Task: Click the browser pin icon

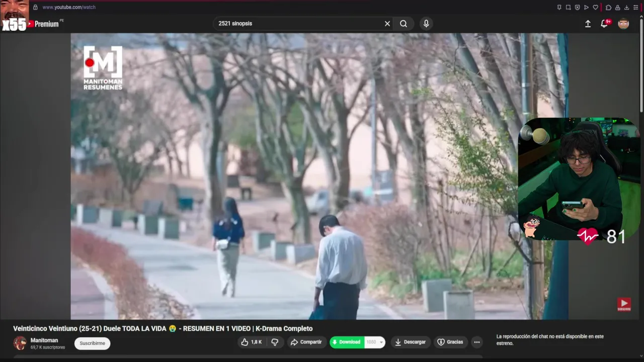Action: [x=559, y=8]
